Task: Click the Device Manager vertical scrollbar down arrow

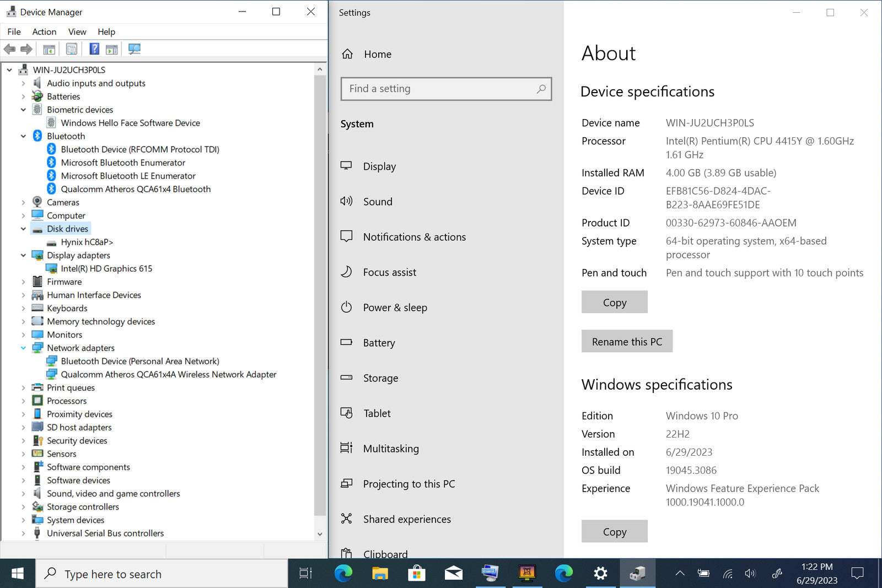Action: (320, 534)
